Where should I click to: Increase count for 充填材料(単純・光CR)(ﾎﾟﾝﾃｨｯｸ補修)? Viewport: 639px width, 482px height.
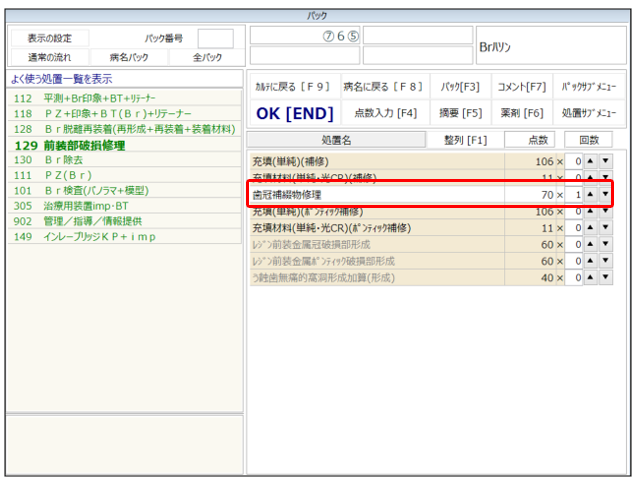pos(590,228)
